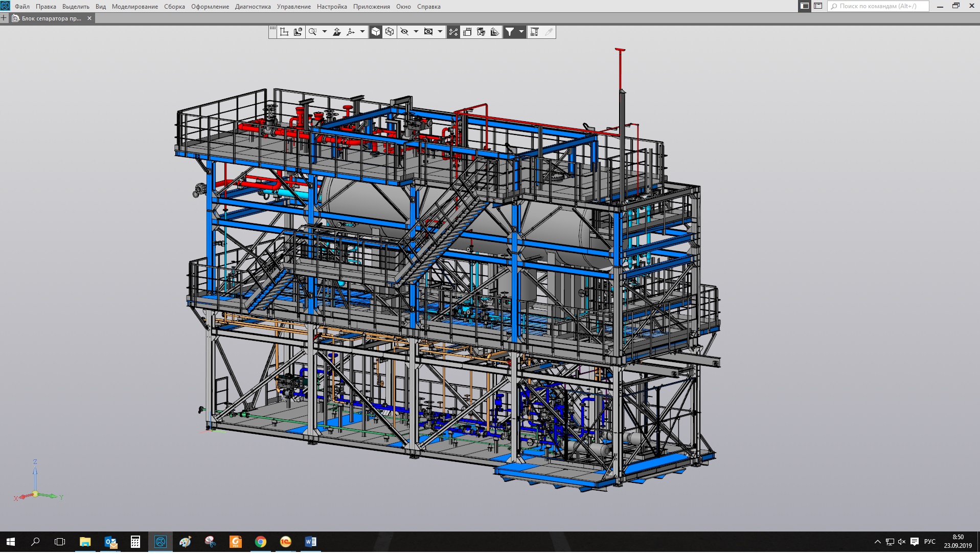This screenshot has width=980, height=554.
Task: Click the add new document plus button
Action: point(4,18)
